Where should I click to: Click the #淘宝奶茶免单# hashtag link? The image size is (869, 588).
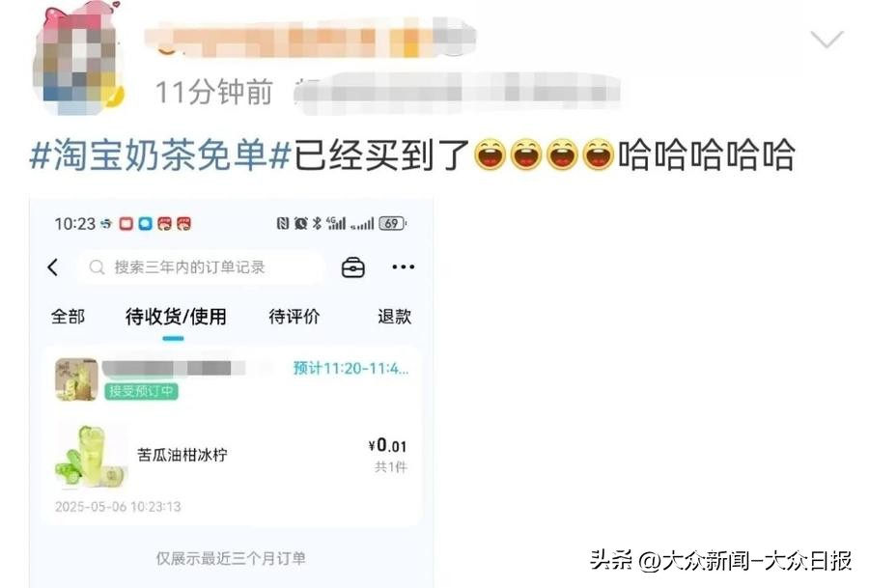(x=160, y=155)
